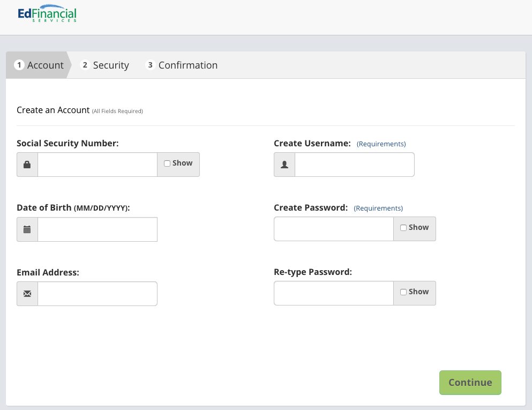Click the calendar icon for Date of Birth
Image resolution: width=532 pixels, height=410 pixels.
pyautogui.click(x=27, y=229)
